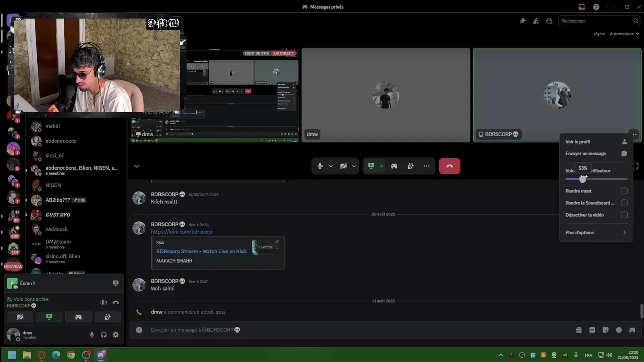Open the gift icon in message bar
The image size is (644, 362).
pos(579,330)
